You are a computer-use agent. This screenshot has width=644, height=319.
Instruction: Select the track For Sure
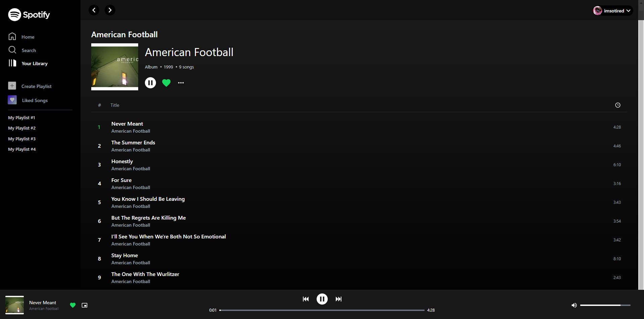[359, 184]
